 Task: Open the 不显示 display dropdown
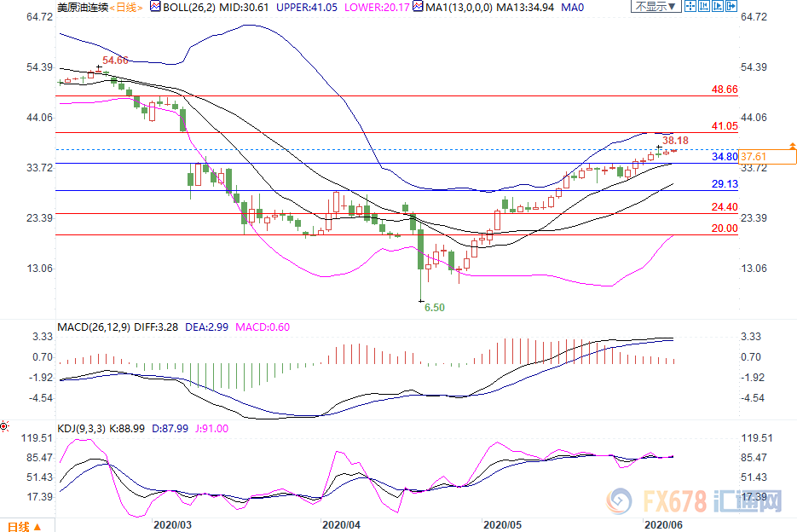point(654,7)
